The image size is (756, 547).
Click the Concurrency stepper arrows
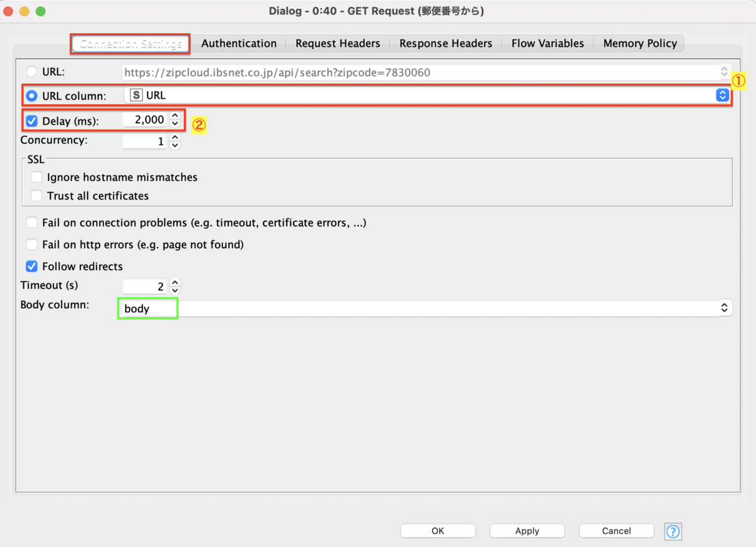(175, 142)
